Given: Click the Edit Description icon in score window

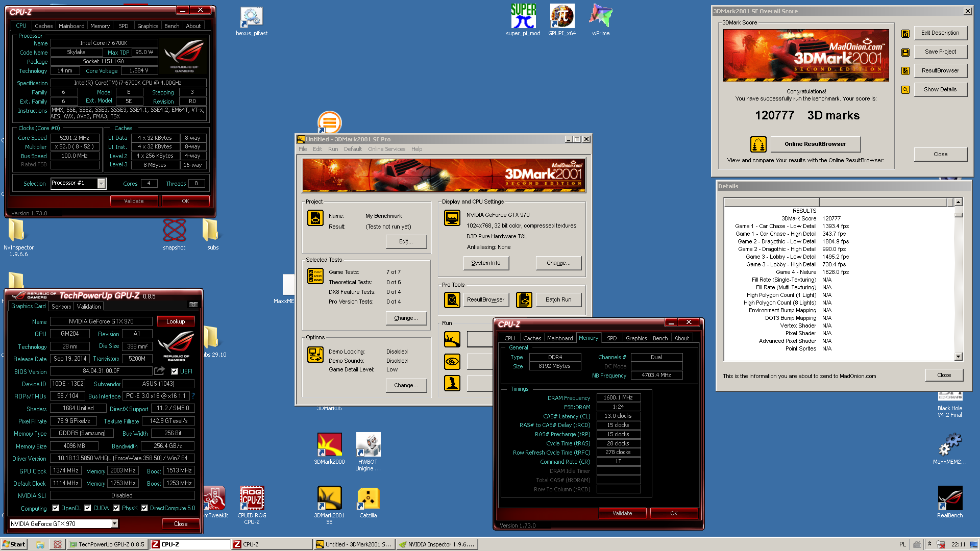Looking at the screenshot, I should [905, 34].
